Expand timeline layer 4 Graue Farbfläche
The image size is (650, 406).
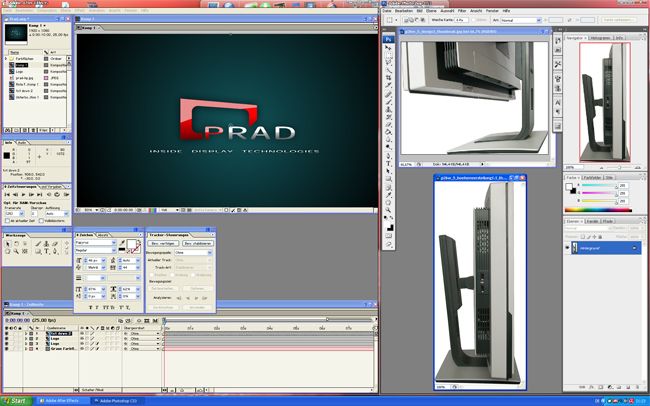[x=26, y=349]
